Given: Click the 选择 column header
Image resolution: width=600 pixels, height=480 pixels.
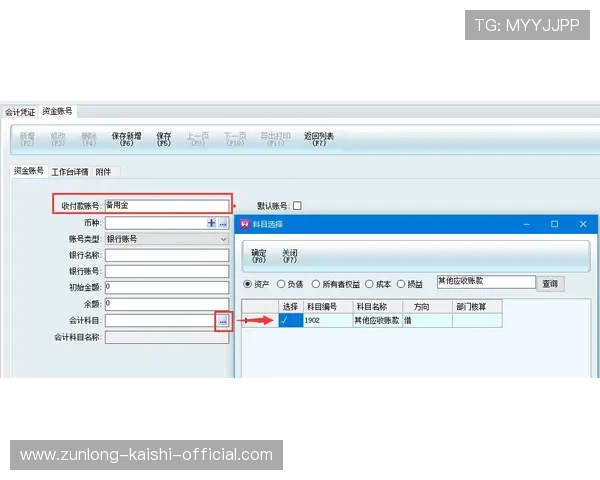Looking at the screenshot, I should click(290, 307).
